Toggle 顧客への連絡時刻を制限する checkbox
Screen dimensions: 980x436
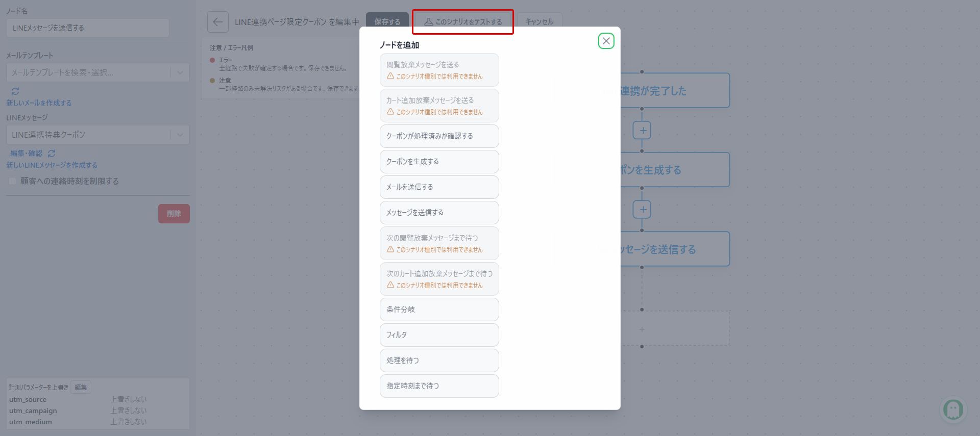click(12, 181)
